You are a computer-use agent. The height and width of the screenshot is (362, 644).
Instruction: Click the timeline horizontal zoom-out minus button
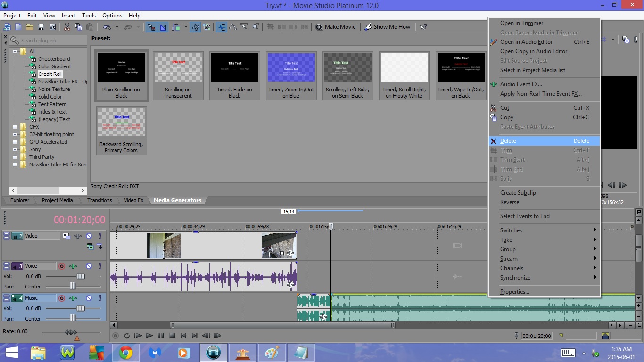point(632,325)
